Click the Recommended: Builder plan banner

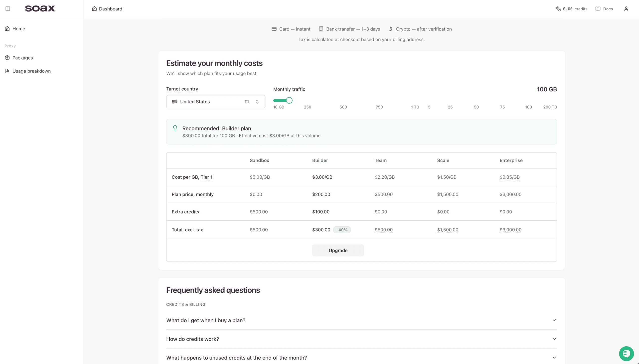pyautogui.click(x=361, y=132)
